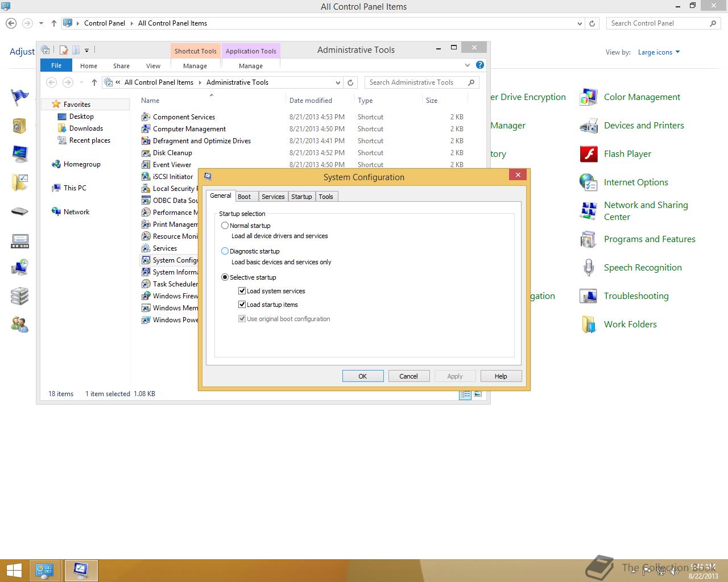Screen dimensions: 728x582
Task: Open the View ribbon tab
Action: (153, 66)
